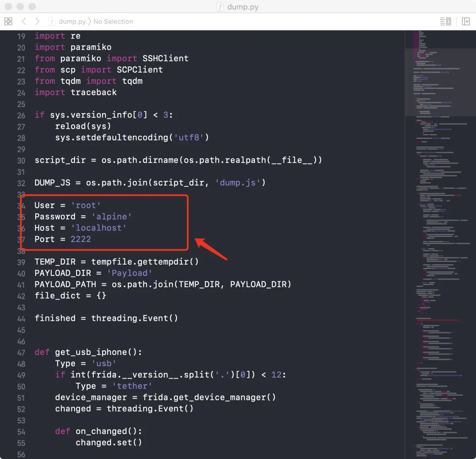476x459 pixels.
Task: Select 'No Selection' in jump bar
Action: click(x=113, y=21)
